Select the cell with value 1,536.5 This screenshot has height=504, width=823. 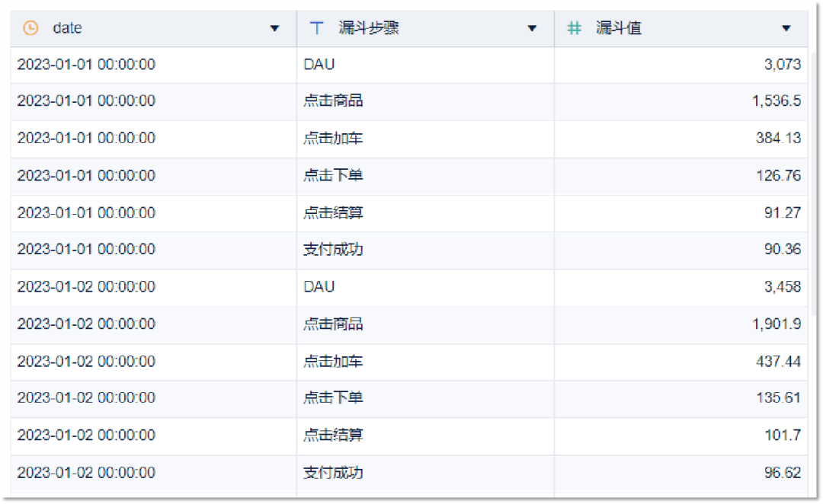(x=681, y=101)
